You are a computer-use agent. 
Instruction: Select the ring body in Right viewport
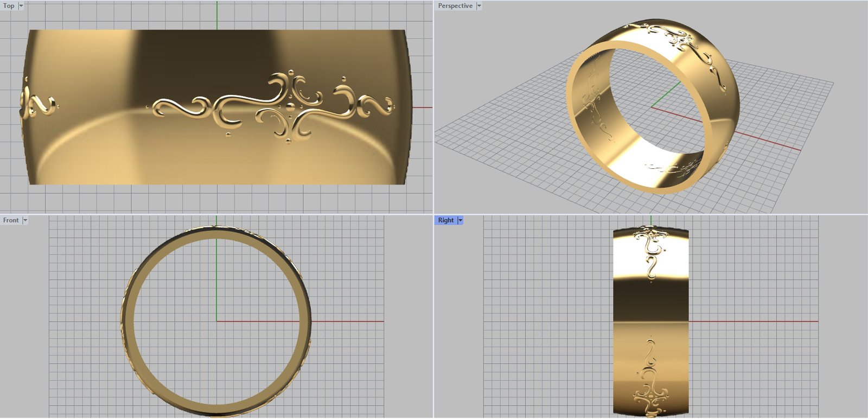point(651,304)
